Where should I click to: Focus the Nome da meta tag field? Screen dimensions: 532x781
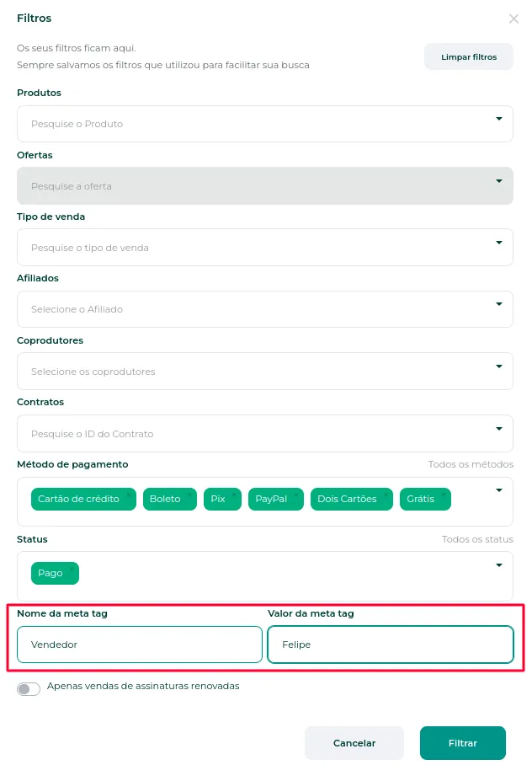coord(140,645)
